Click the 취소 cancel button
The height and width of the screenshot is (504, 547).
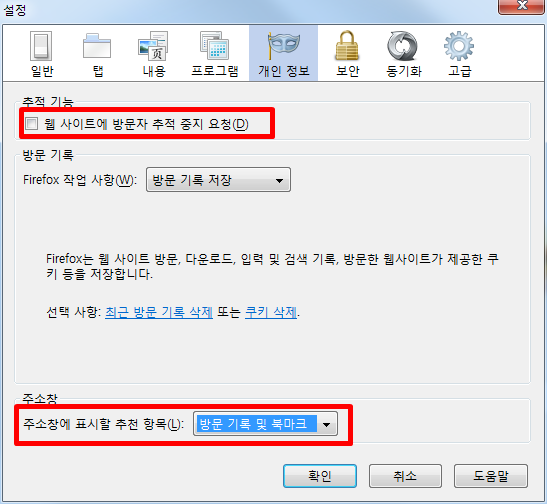coord(405,476)
